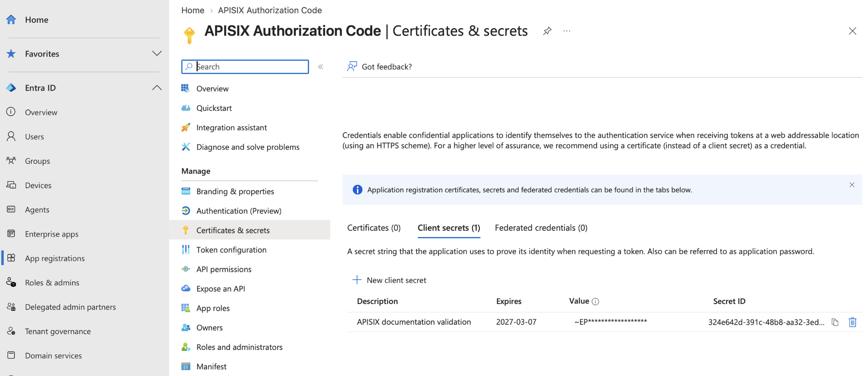Click the App registrations grid icon

click(x=11, y=258)
